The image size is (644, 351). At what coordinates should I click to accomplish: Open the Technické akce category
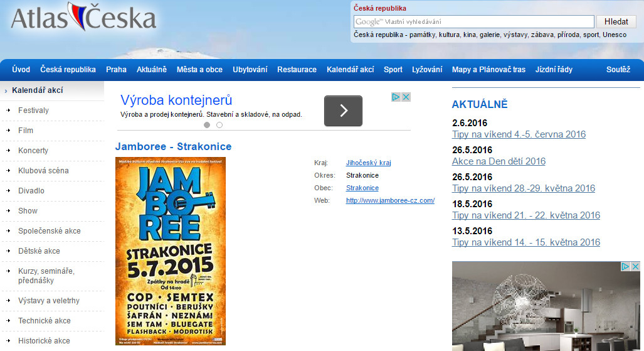(x=45, y=321)
